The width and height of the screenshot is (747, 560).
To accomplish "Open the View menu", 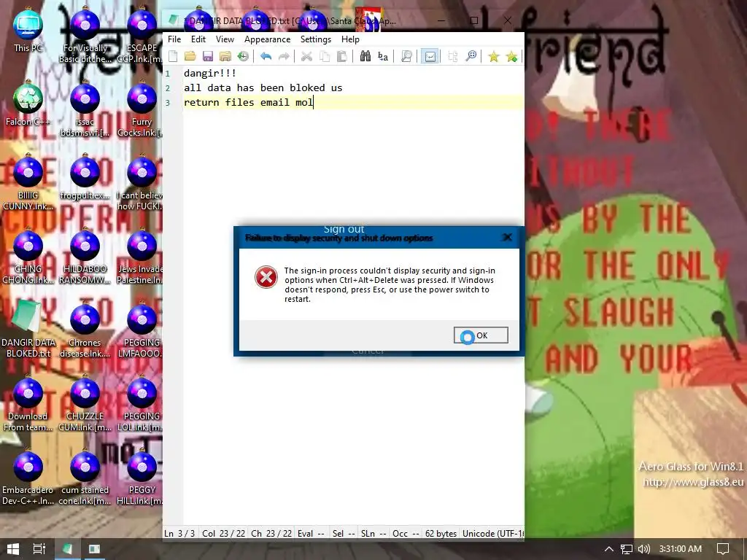I will pos(225,39).
